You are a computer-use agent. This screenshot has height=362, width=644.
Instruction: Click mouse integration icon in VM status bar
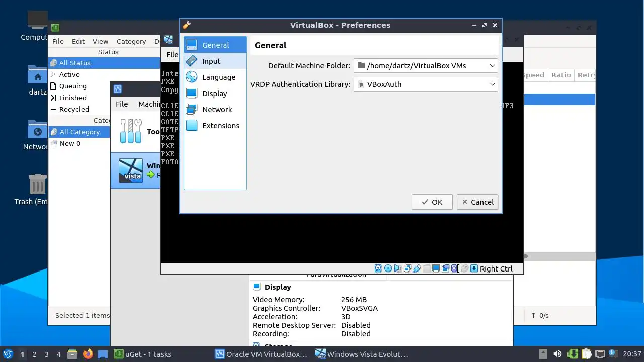pyautogui.click(x=464, y=268)
